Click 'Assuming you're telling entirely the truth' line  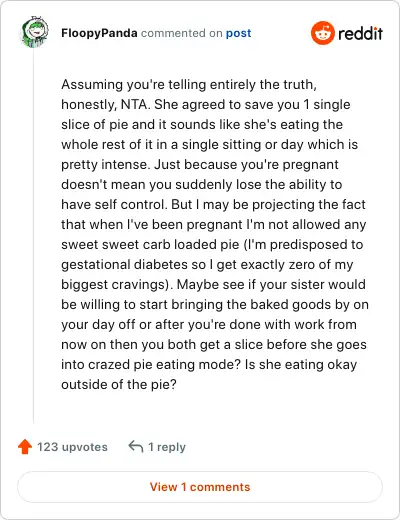[189, 85]
